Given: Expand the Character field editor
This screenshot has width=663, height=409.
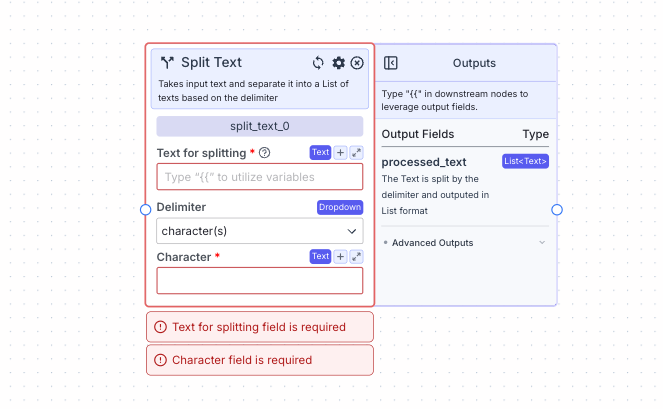Looking at the screenshot, I should point(357,257).
